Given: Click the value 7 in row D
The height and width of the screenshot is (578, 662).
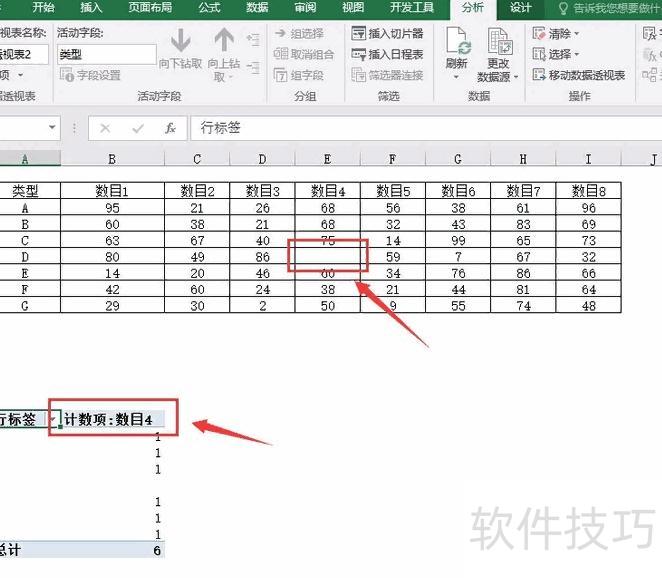Looking at the screenshot, I should (x=458, y=257).
